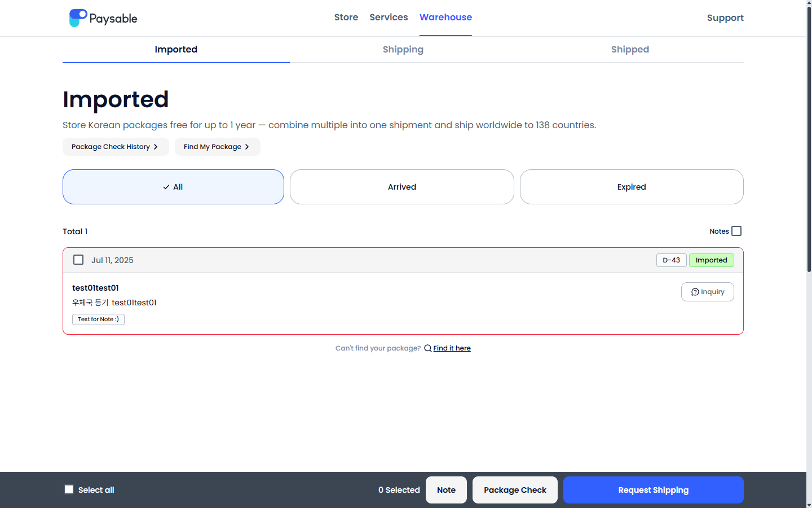Go to Support page
812x508 pixels.
click(x=725, y=18)
